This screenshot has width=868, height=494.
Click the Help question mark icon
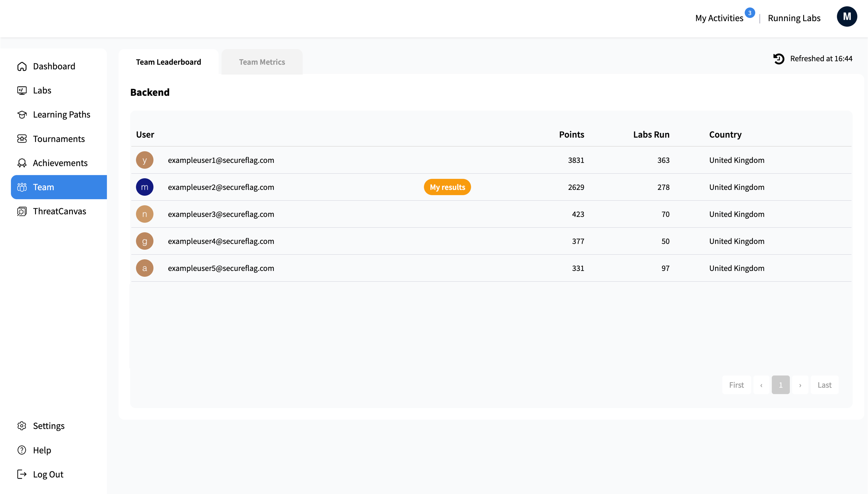(x=22, y=450)
